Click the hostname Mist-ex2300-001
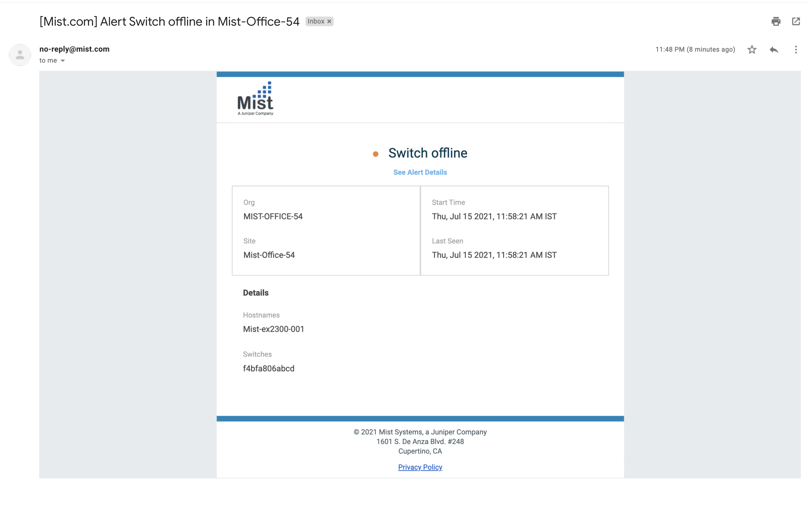 273,329
